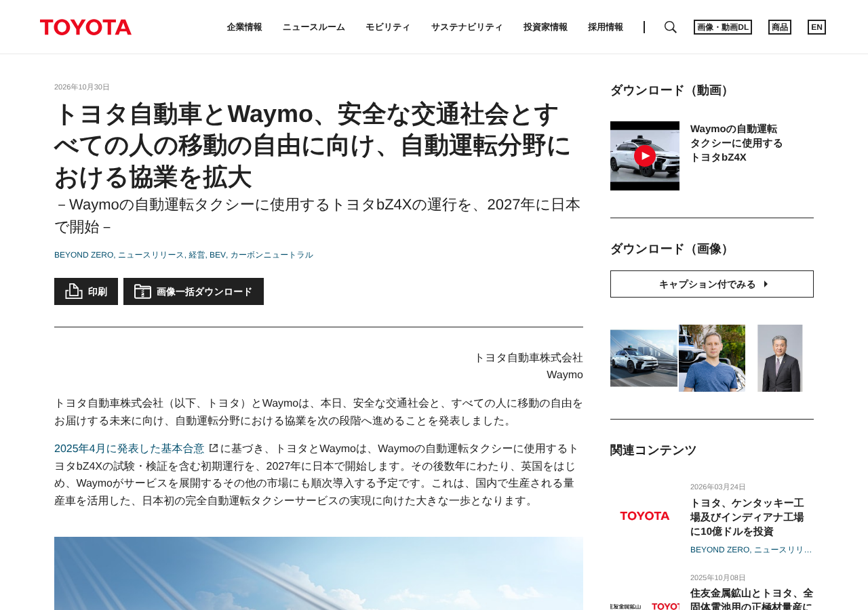The width and height of the screenshot is (868, 610).
Task: Click the ニュースリリース tag under the headline
Action: (x=151, y=255)
